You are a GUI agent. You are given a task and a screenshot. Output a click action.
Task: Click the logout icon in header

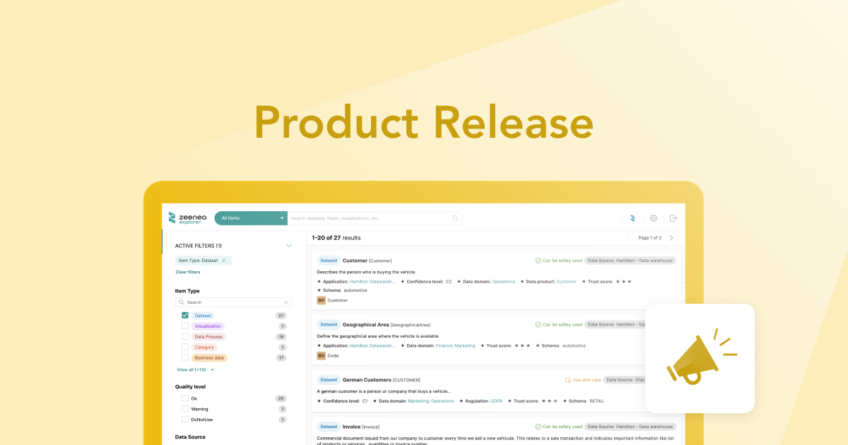pyautogui.click(x=674, y=218)
